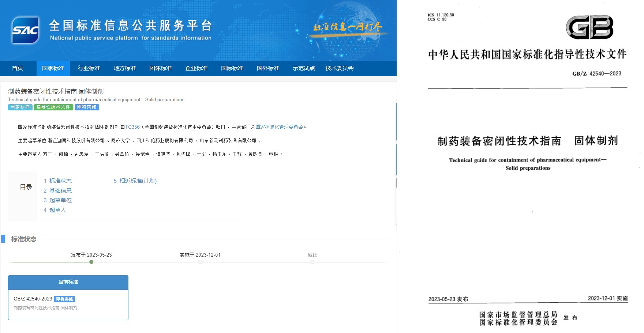
Task: Open 国外标准 nav tab
Action: click(268, 68)
